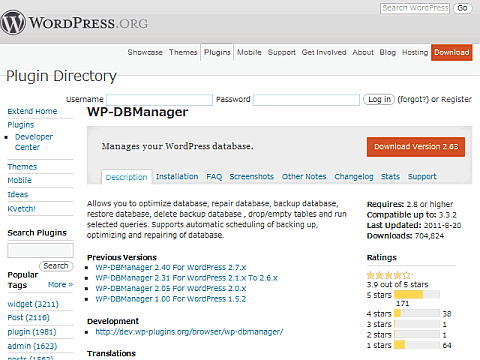Open the plugin Support tab
This screenshot has height=360, width=480.
click(x=422, y=177)
